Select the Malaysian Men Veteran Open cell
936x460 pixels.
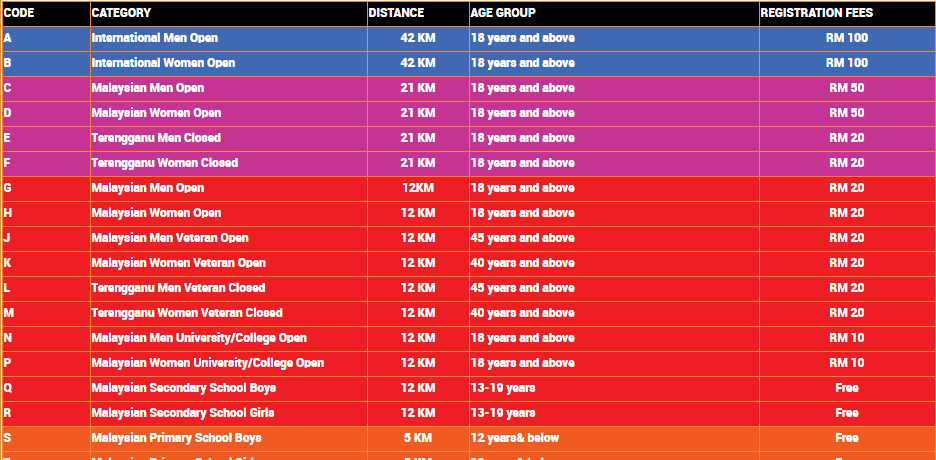click(x=229, y=239)
